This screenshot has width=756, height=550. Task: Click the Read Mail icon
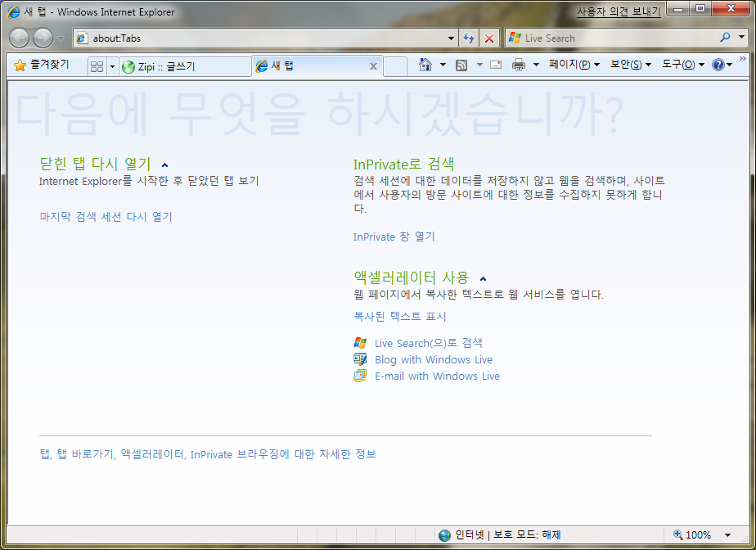496,65
